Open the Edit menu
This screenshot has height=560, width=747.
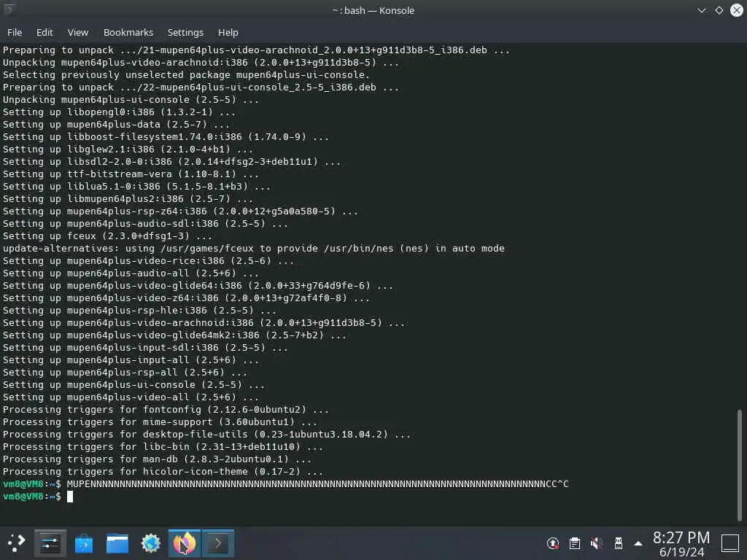point(44,32)
